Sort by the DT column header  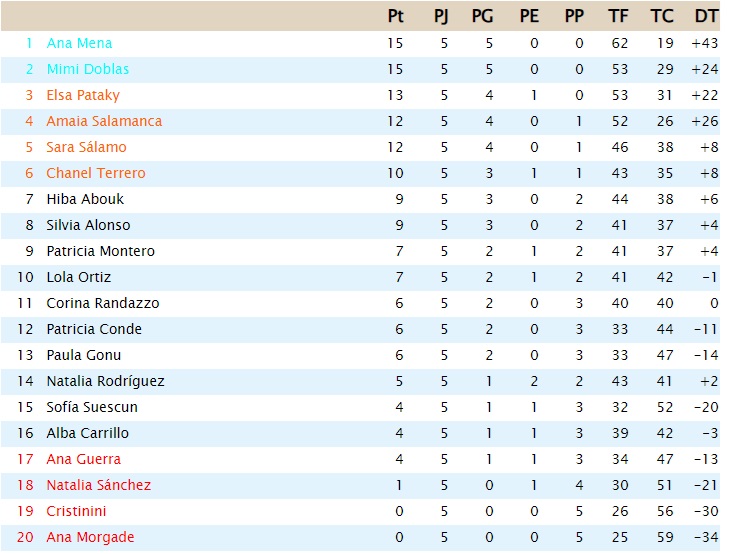[x=706, y=16]
